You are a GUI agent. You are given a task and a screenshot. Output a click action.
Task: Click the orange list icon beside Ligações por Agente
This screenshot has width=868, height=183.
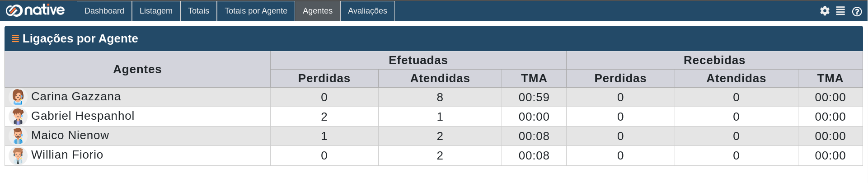15,39
